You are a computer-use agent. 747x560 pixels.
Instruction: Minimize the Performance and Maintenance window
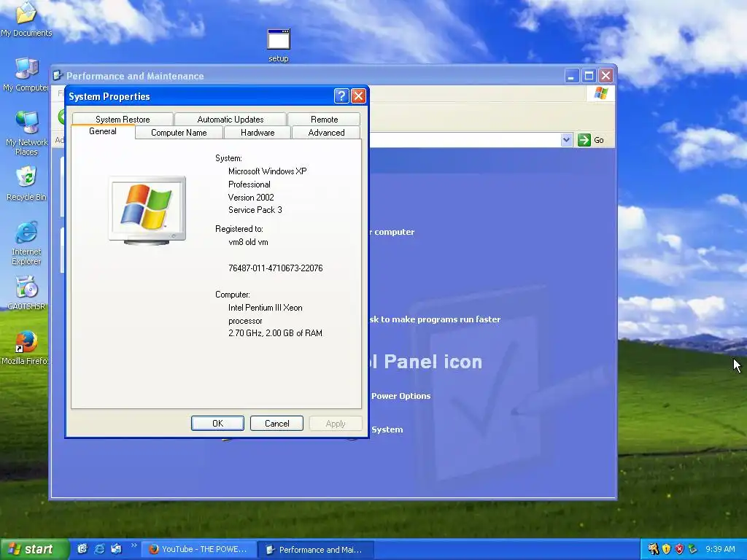(x=572, y=76)
